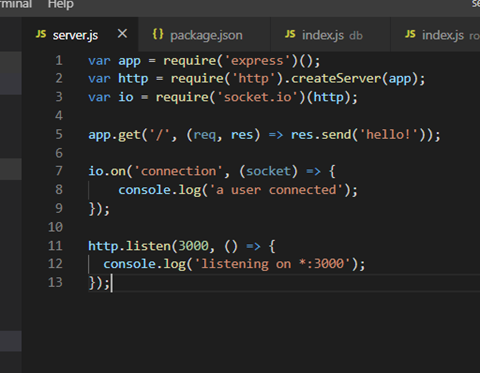
Task: Click the JS icon on index.js db tab
Action: [x=290, y=34]
